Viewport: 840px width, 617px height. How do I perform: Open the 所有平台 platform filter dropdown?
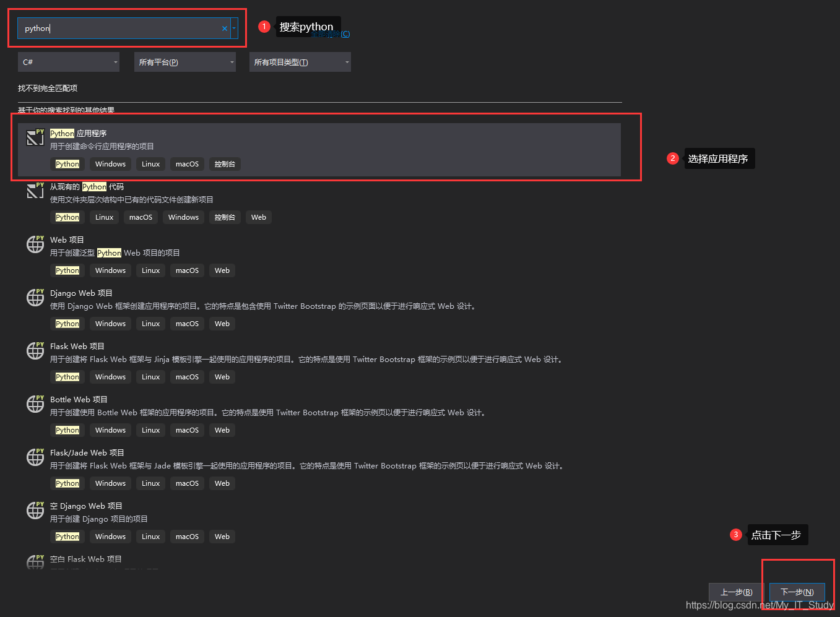click(x=185, y=62)
